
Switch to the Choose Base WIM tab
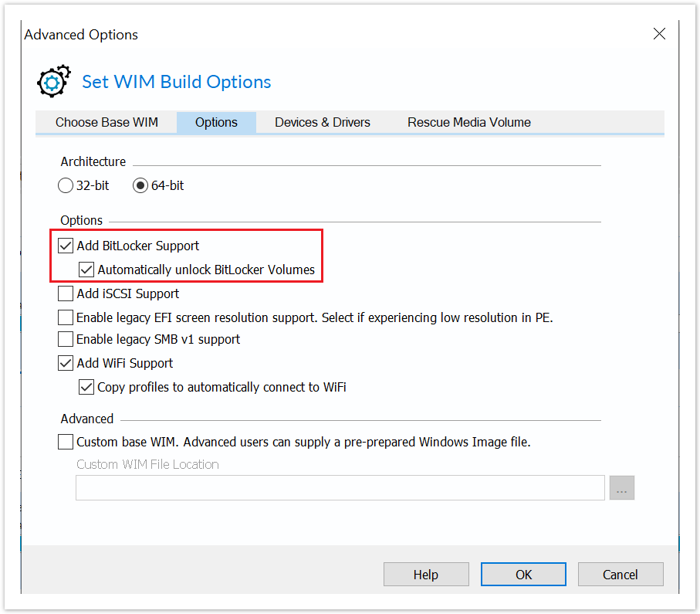pos(107,122)
